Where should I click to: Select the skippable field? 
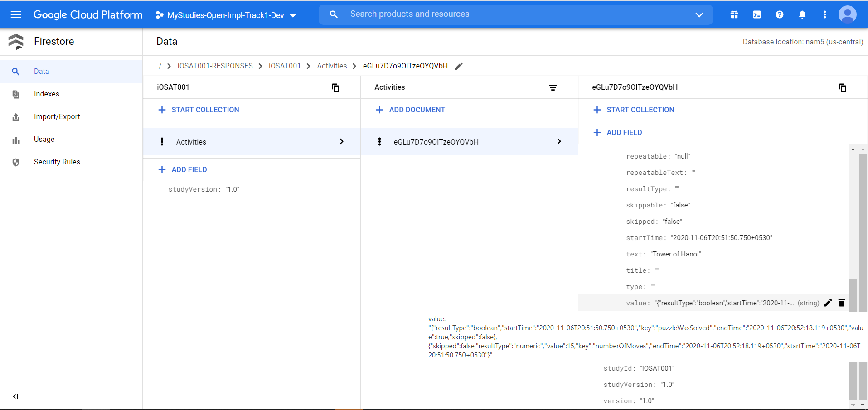pyautogui.click(x=658, y=205)
